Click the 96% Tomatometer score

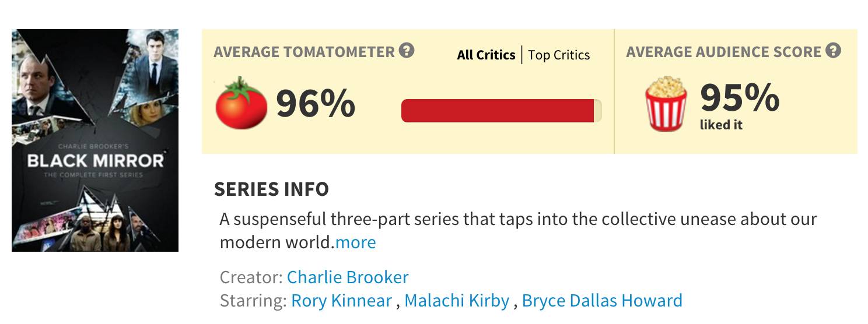315,104
